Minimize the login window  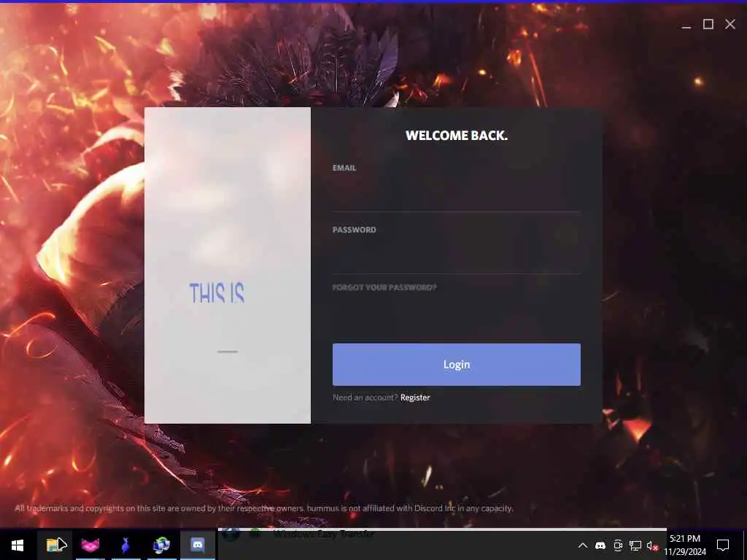point(686,24)
